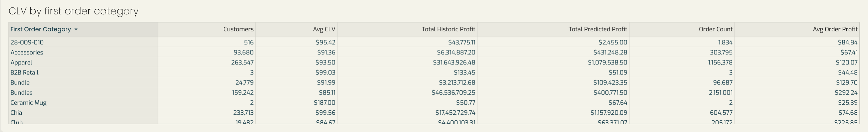Sort by Avg Order Profit column
868x132 pixels.
click(x=797, y=30)
